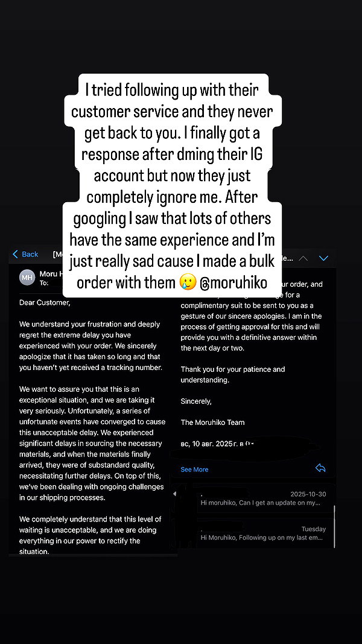Jump to next message with down arrow
The height and width of the screenshot is (644, 362).
pyautogui.click(x=324, y=258)
